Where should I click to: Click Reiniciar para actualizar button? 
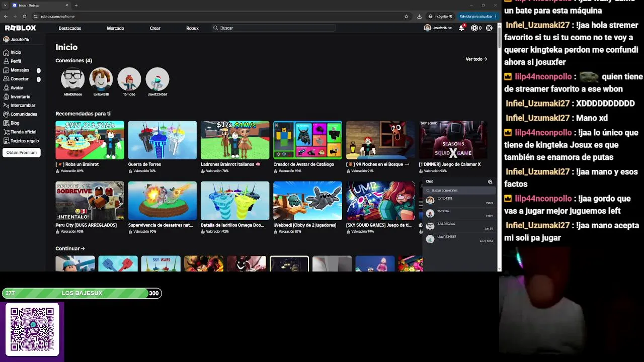click(x=478, y=16)
